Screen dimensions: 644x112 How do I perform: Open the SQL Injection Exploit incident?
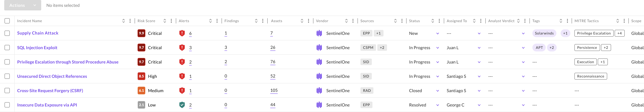[x=37, y=48]
